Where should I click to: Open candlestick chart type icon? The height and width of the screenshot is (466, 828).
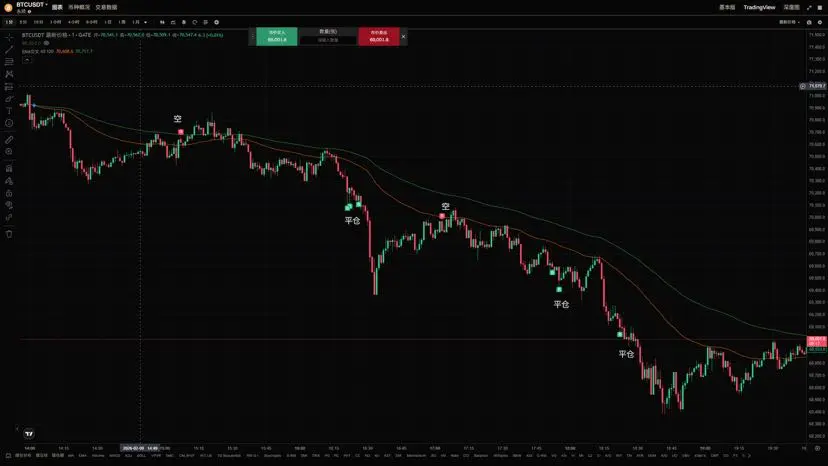coord(162,22)
